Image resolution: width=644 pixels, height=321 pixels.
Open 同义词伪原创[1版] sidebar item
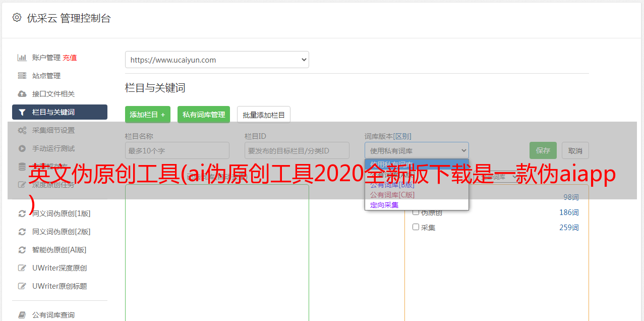60,213
